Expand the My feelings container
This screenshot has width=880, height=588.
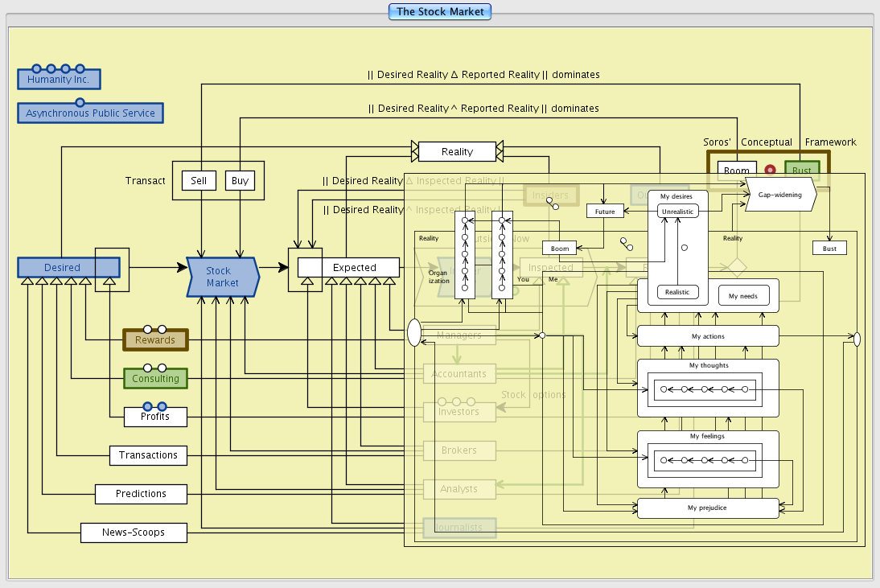coord(708,437)
